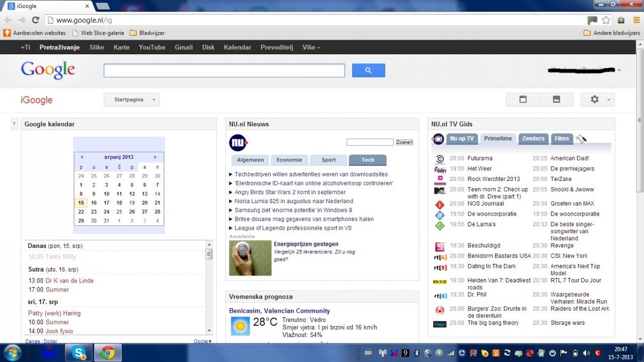Open Kalendar from the Google bar
644x362 pixels.
(x=237, y=47)
